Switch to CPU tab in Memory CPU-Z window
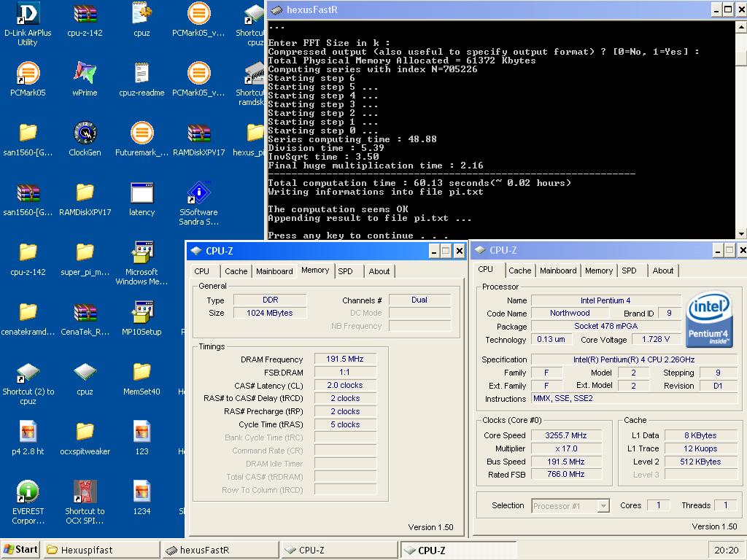 click(202, 271)
